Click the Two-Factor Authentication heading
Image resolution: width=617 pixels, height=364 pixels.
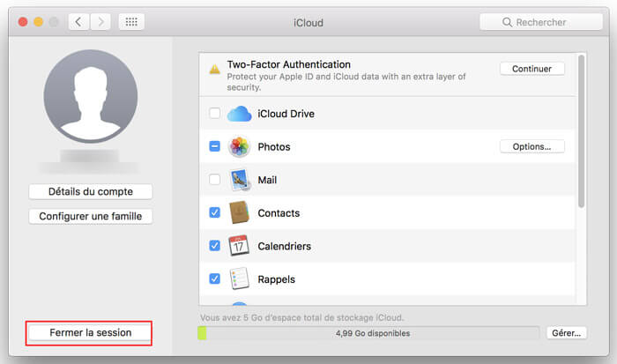[x=289, y=64]
